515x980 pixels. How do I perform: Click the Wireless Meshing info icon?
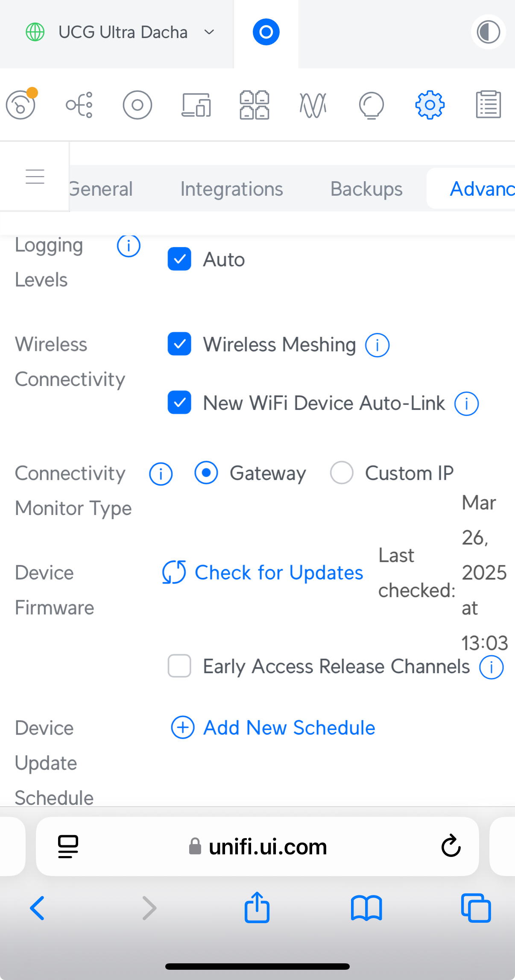pos(377,345)
